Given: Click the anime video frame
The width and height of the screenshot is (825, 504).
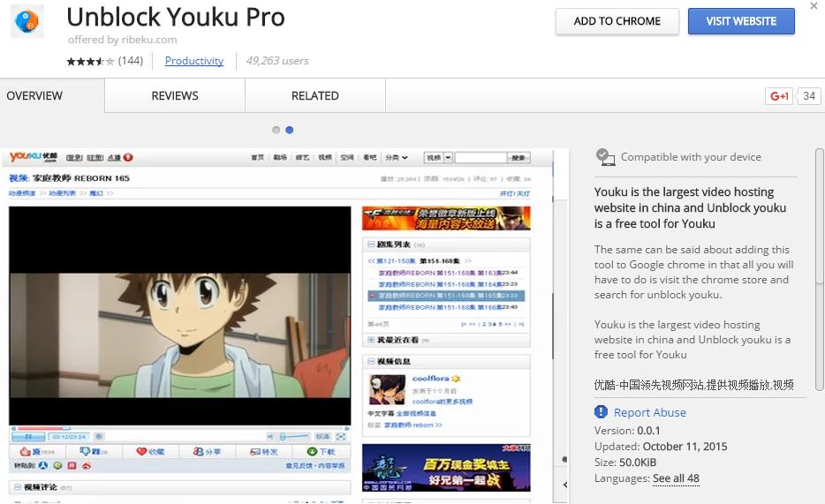Looking at the screenshot, I should (180, 335).
